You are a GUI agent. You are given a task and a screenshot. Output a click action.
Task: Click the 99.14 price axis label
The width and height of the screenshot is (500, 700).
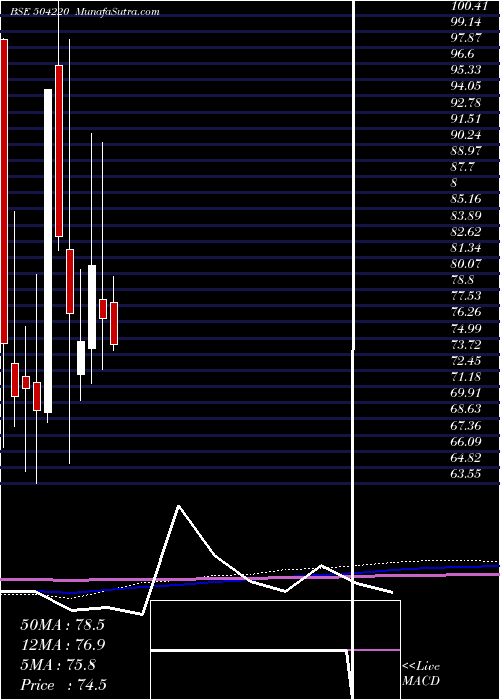tap(466, 22)
